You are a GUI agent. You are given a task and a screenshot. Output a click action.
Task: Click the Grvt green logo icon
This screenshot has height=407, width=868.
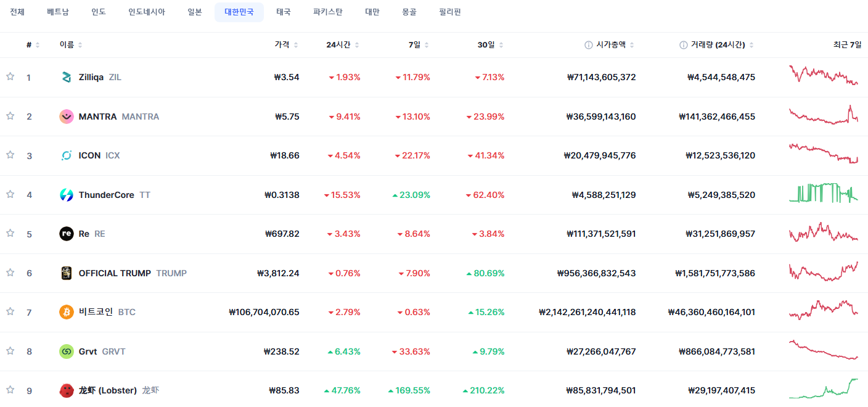click(x=66, y=351)
